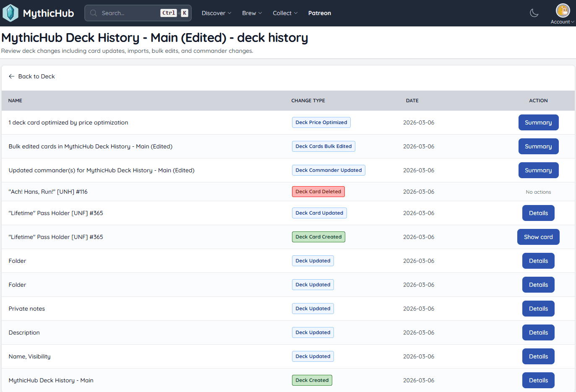The image size is (576, 392).
Task: Click the Account avatar picture
Action: 562,10
